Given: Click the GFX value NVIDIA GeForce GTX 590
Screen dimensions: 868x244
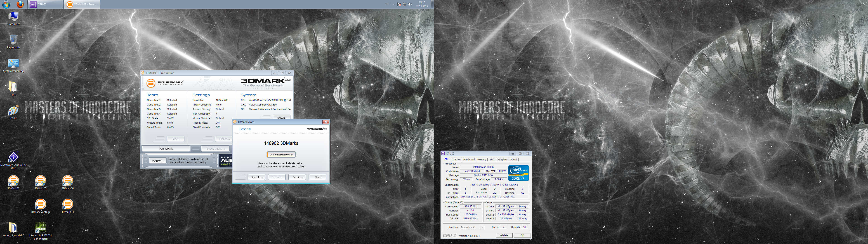Looking at the screenshot, I should tap(262, 105).
